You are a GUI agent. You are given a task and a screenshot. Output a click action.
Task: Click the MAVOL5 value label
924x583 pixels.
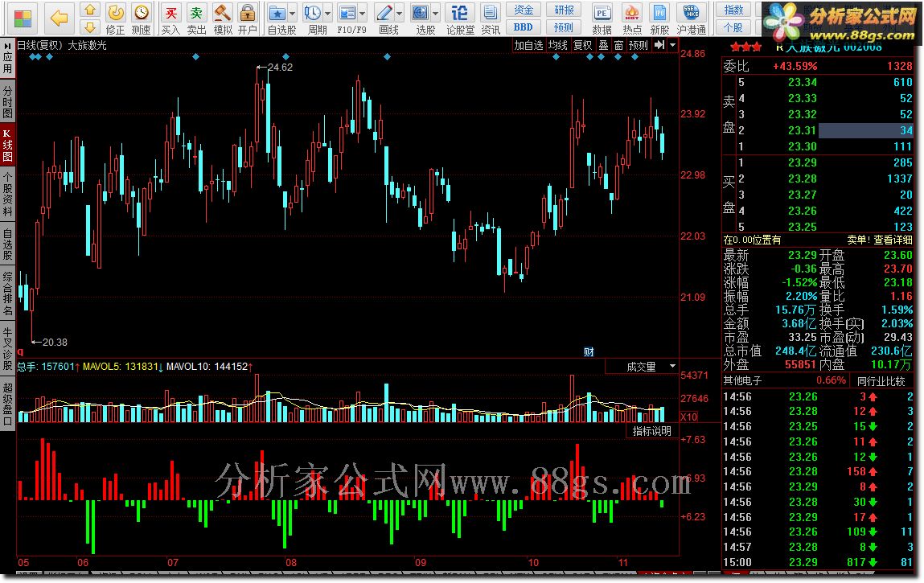[123, 367]
